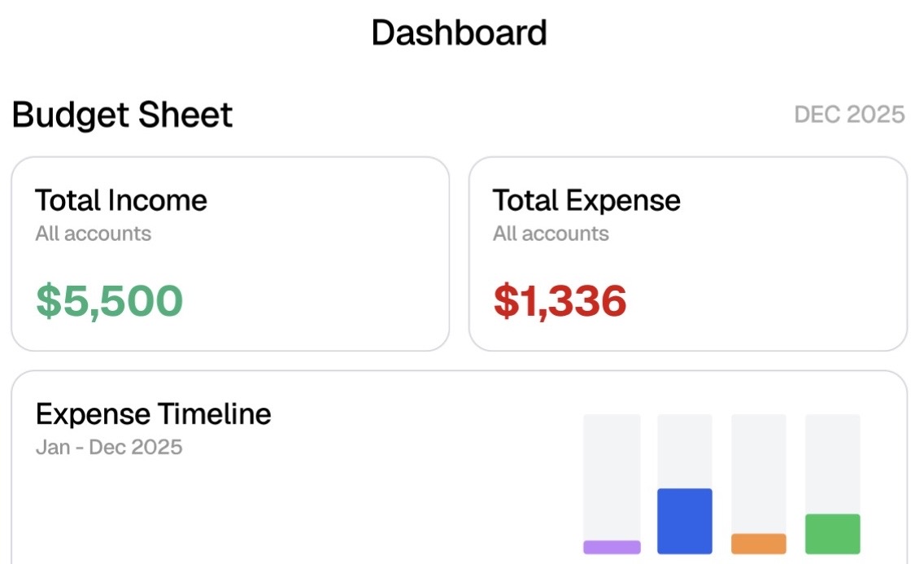Image resolution: width=924 pixels, height=564 pixels.
Task: Select the Budget Sheet section
Action: click(x=122, y=114)
